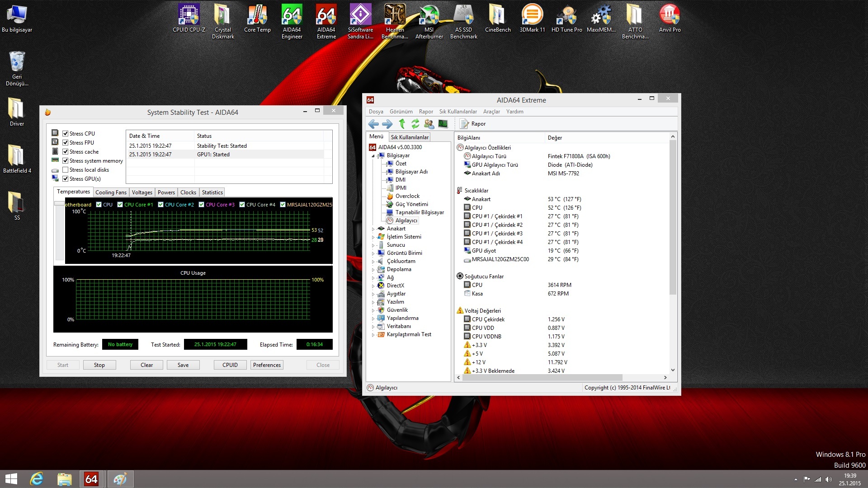
Task: Click the horizontal scrollbar in sensor panel
Action: pos(542,377)
